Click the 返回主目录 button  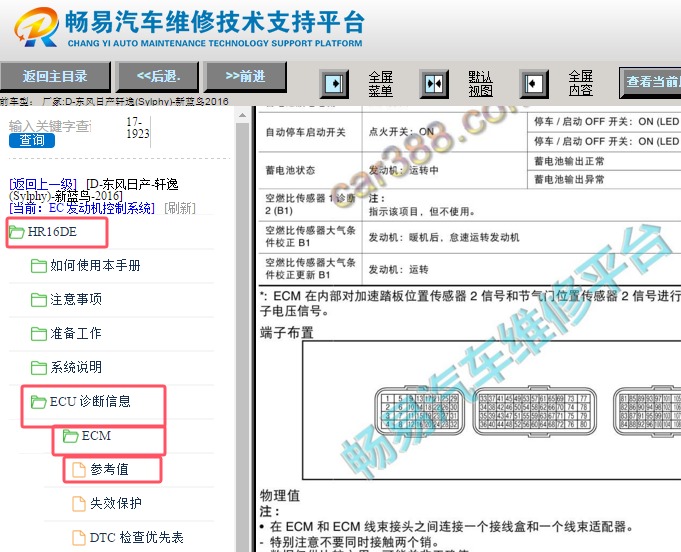(x=55, y=76)
